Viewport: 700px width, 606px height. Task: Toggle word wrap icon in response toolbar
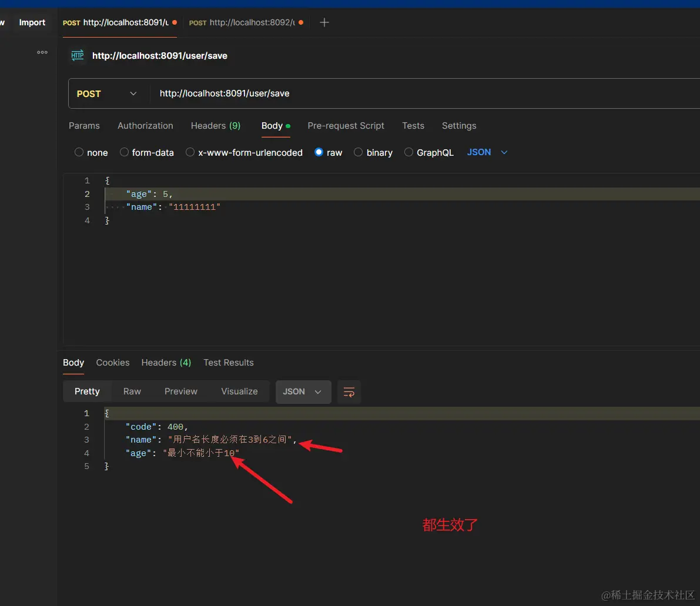coord(349,391)
